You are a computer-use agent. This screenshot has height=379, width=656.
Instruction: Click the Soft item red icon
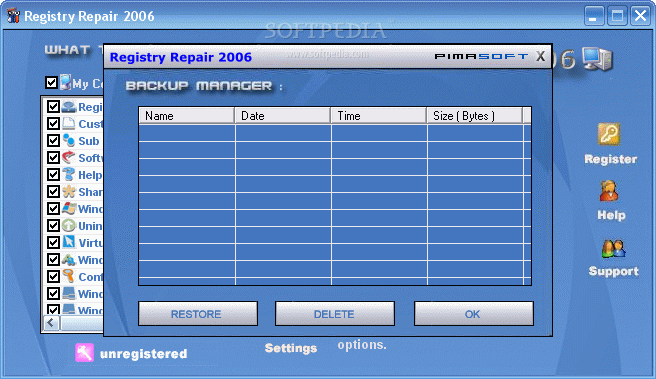[x=69, y=157]
